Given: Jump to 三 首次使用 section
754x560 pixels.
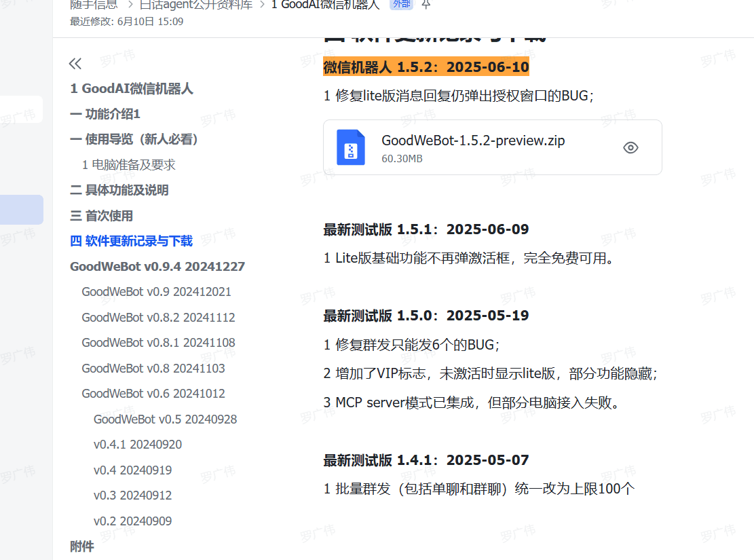Looking at the screenshot, I should (x=102, y=216).
